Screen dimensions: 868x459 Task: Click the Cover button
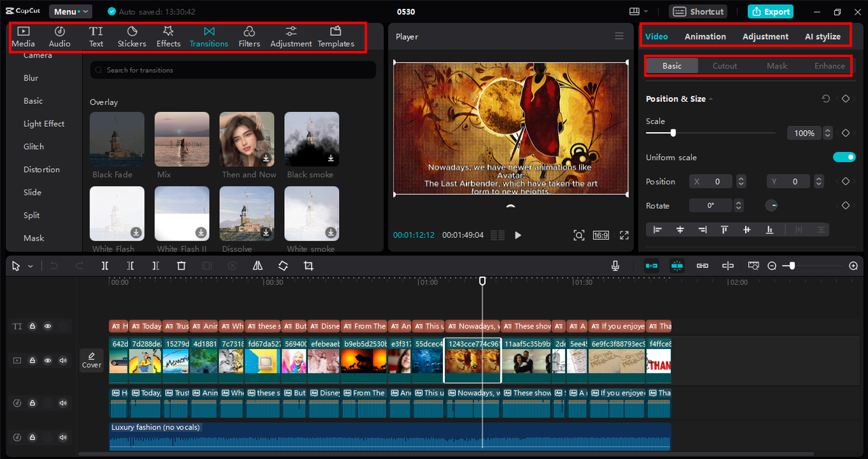coord(92,360)
